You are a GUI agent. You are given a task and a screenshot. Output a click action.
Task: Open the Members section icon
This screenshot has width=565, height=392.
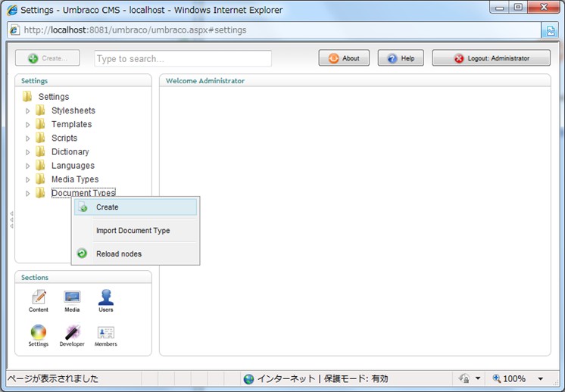(x=106, y=332)
